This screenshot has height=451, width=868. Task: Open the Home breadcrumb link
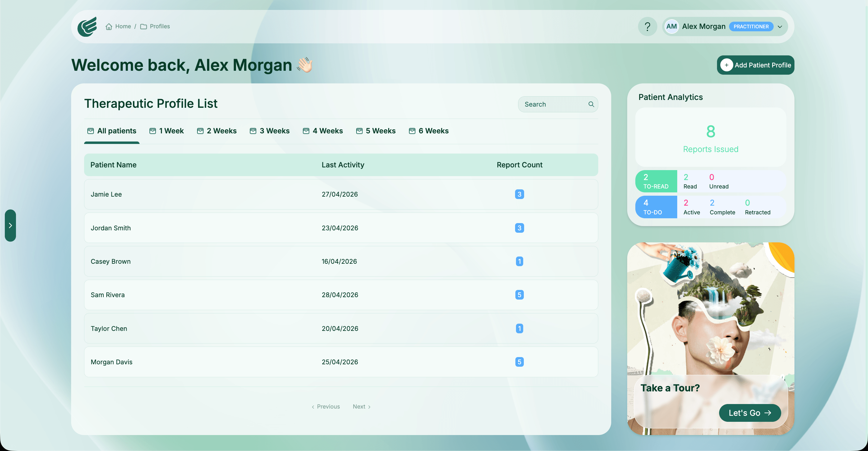(118, 26)
